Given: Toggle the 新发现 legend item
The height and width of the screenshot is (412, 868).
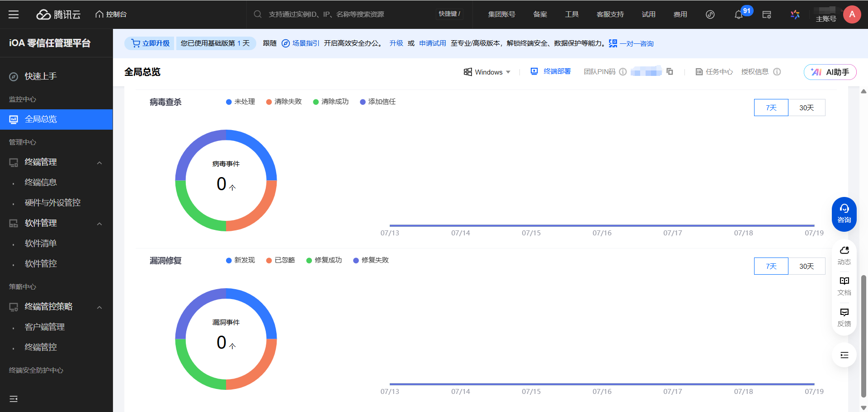Looking at the screenshot, I should [x=241, y=260].
